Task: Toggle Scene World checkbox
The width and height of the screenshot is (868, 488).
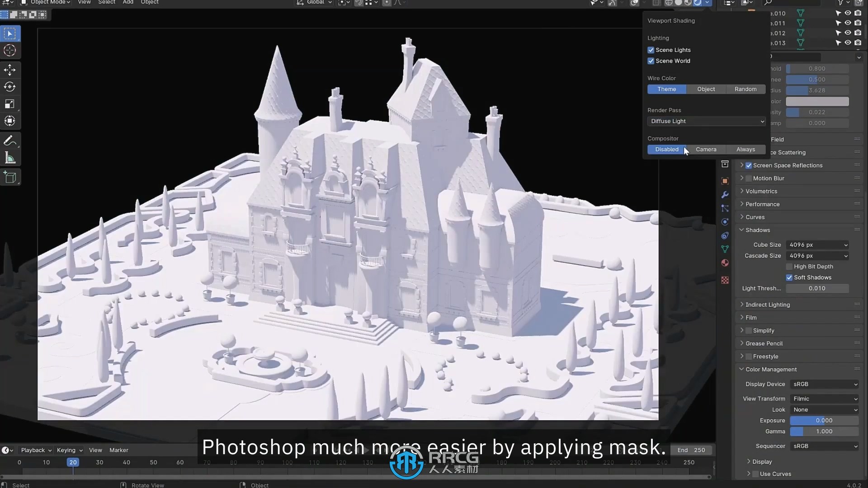Action: click(x=651, y=61)
